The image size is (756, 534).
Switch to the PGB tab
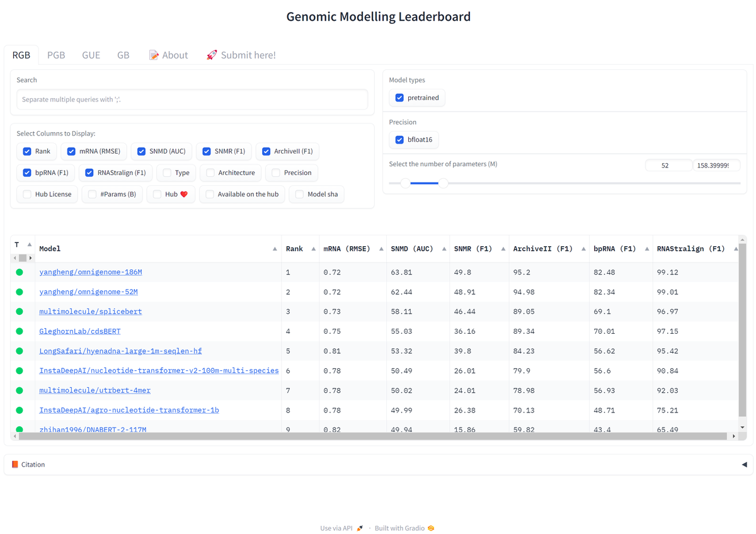point(56,55)
